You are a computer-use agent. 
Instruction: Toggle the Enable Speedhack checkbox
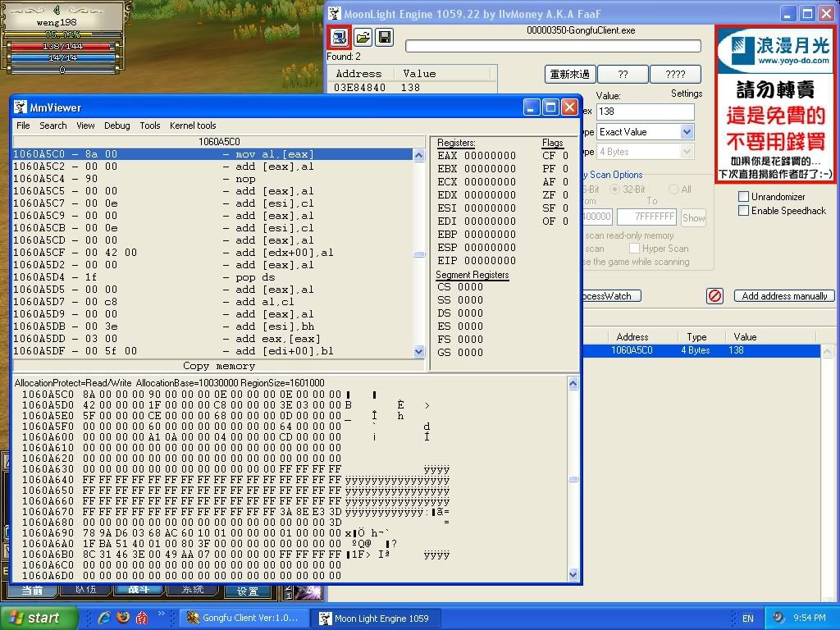click(x=743, y=211)
